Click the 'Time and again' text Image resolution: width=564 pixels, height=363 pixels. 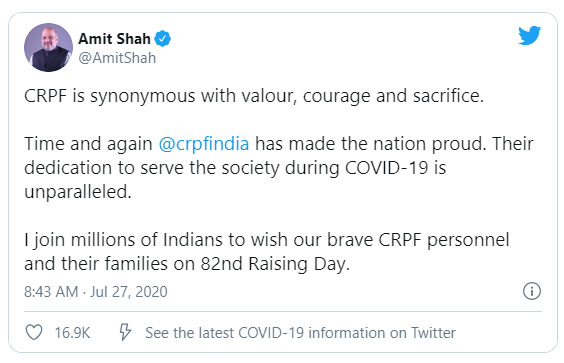tap(88, 144)
